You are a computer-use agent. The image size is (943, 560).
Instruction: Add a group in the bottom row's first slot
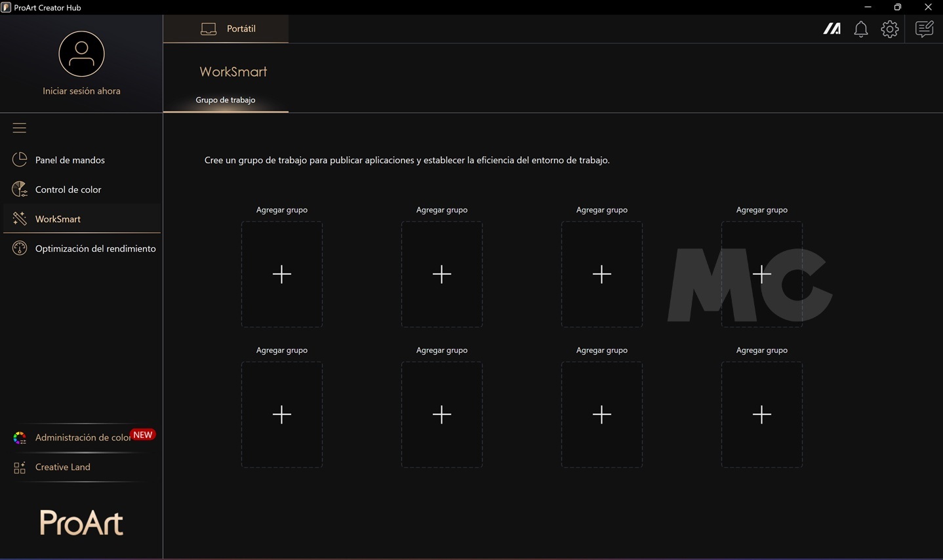click(x=282, y=414)
